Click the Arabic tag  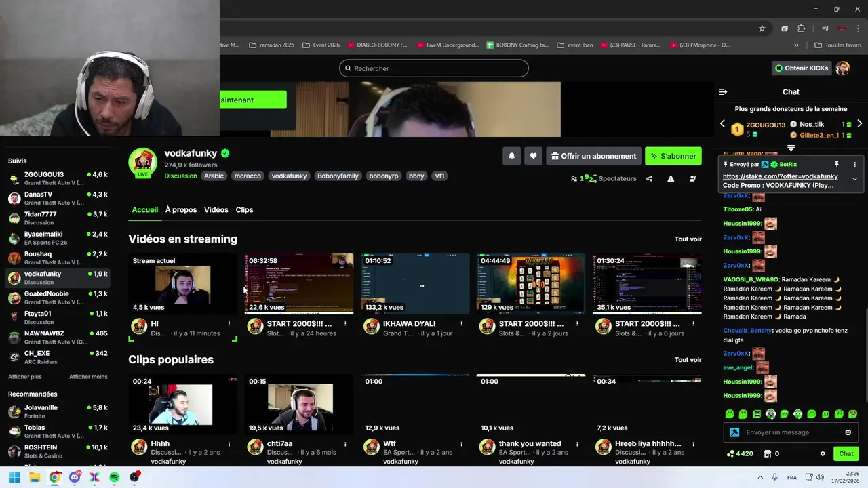coord(214,176)
